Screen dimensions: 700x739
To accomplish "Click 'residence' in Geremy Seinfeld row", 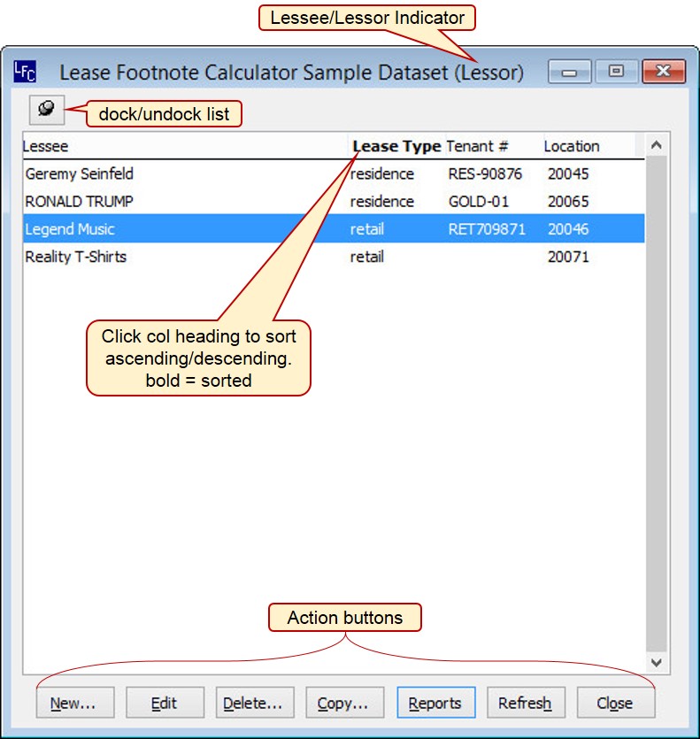I will coord(381,174).
